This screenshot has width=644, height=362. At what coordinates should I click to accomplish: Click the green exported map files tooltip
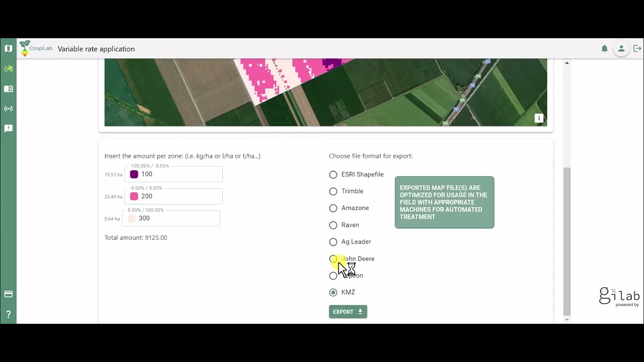(444, 202)
